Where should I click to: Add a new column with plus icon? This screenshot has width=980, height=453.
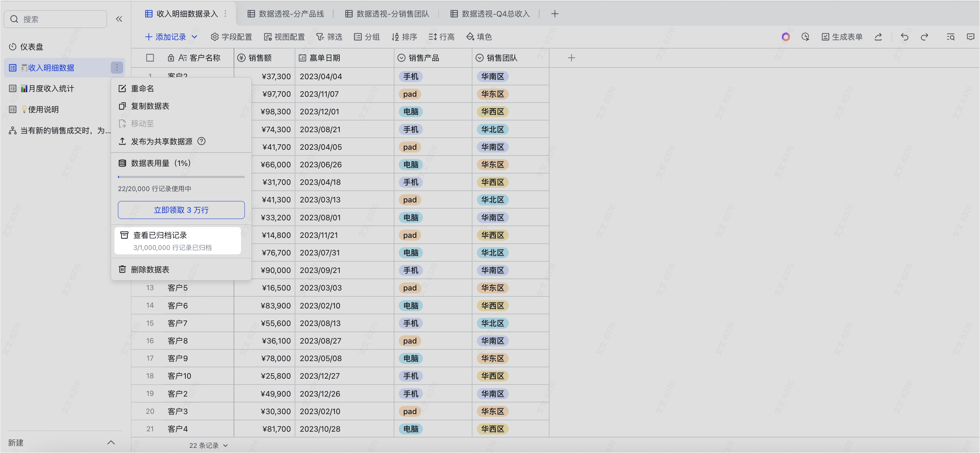pyautogui.click(x=571, y=58)
